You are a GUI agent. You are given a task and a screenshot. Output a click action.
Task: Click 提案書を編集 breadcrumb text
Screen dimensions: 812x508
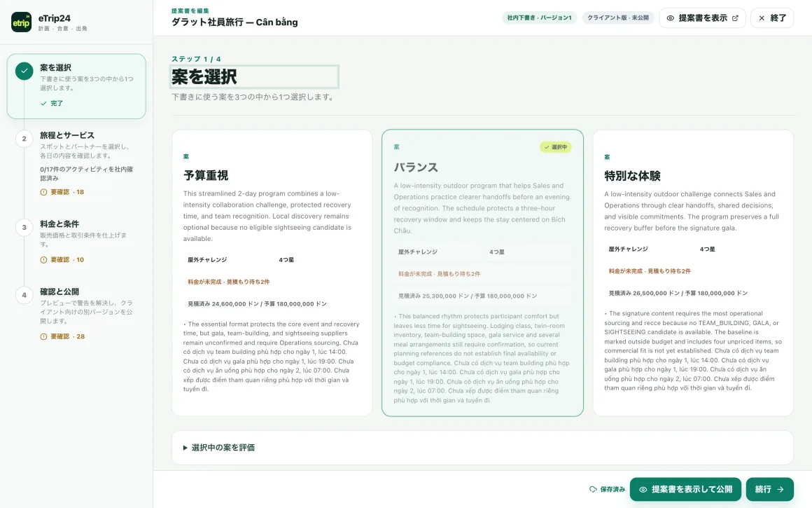click(x=190, y=11)
